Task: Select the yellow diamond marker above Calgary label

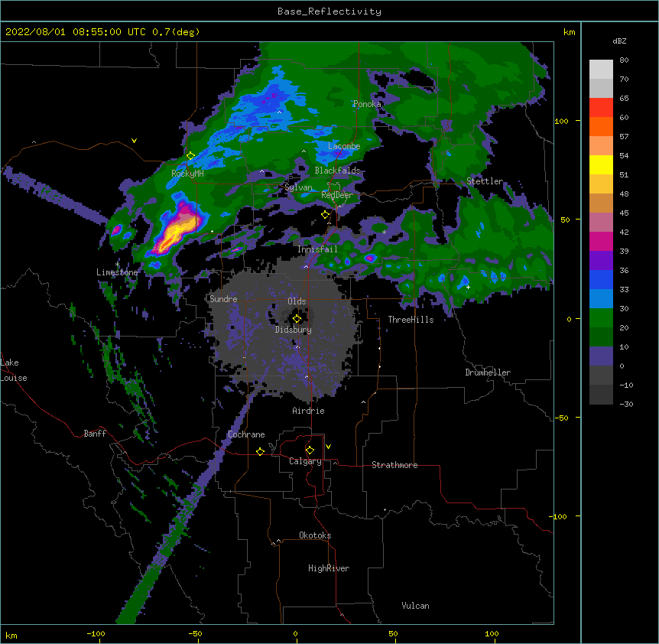Action: [x=310, y=450]
